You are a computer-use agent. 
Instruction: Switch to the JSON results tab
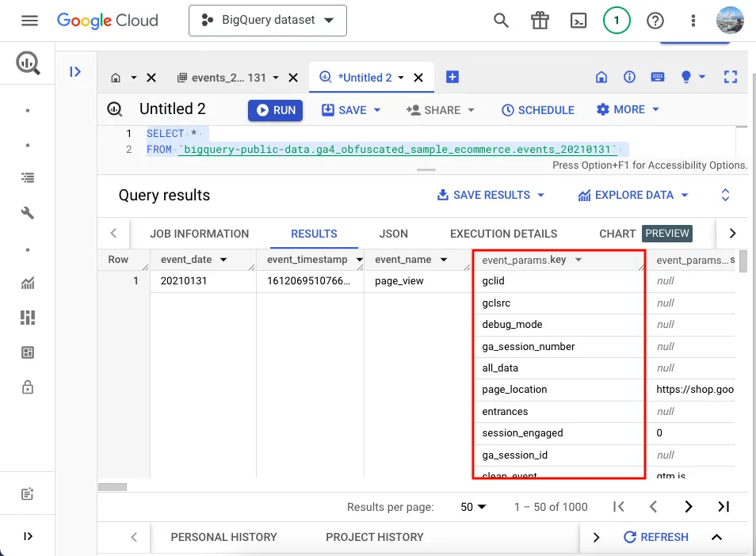point(393,234)
